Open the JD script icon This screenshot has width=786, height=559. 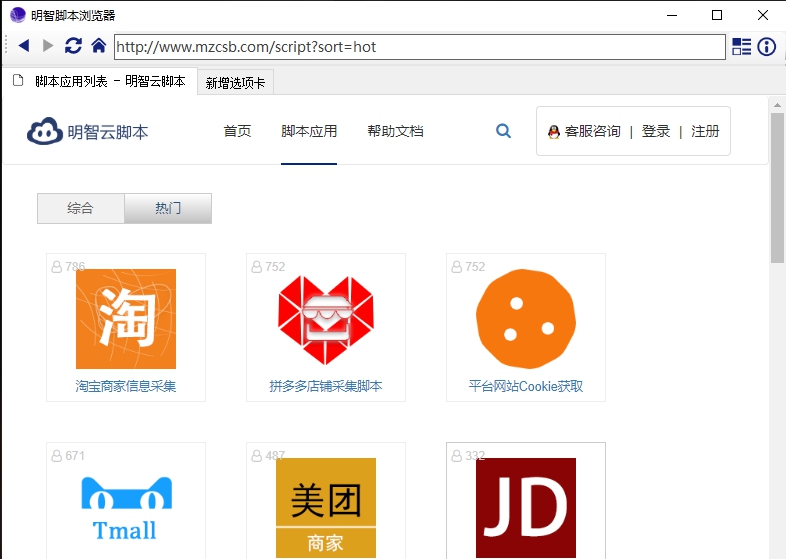(526, 507)
